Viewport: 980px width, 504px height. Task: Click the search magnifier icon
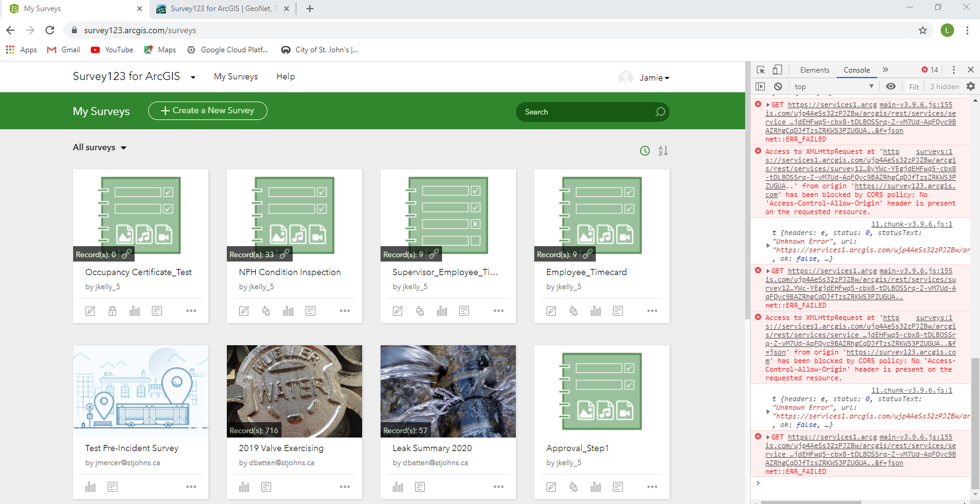tap(660, 112)
